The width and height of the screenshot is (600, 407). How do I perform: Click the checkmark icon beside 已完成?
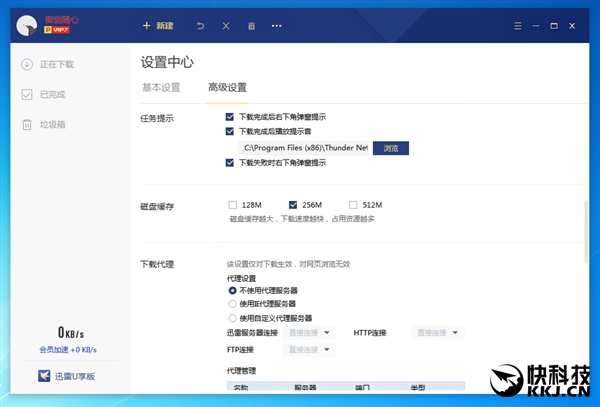(27, 94)
